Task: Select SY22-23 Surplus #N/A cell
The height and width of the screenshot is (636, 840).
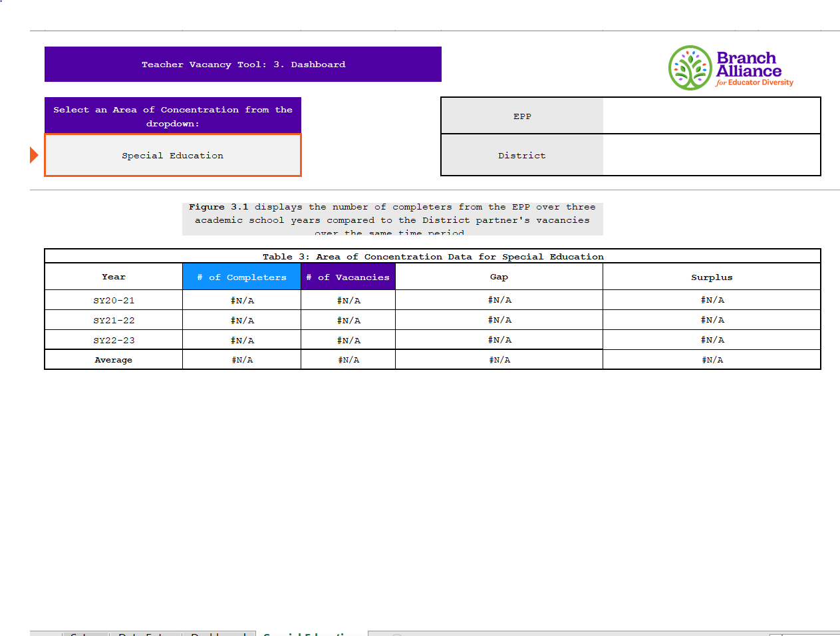Action: pyautogui.click(x=712, y=340)
